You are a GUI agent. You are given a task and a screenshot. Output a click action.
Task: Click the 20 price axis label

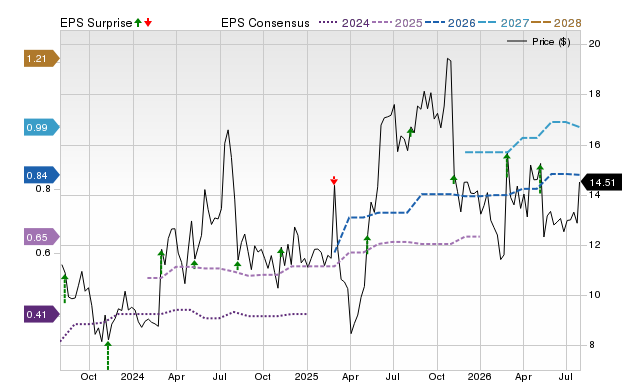point(594,44)
